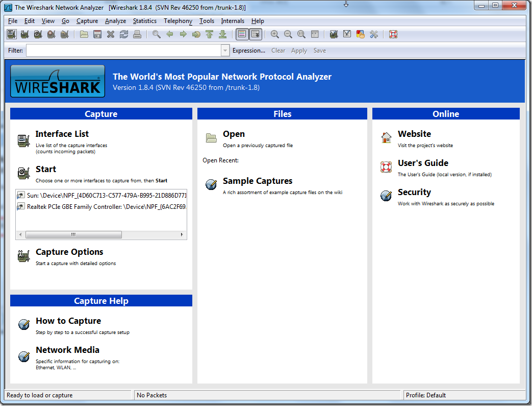This screenshot has width=532, height=406.
Task: Select the Sun: \Device\NPF interface row
Action: pyautogui.click(x=101, y=196)
